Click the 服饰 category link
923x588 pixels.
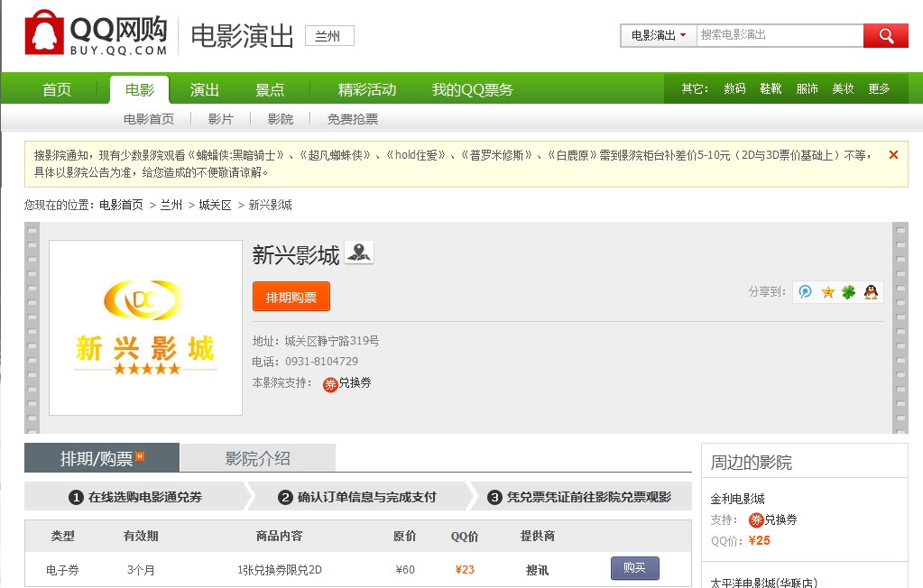click(807, 89)
